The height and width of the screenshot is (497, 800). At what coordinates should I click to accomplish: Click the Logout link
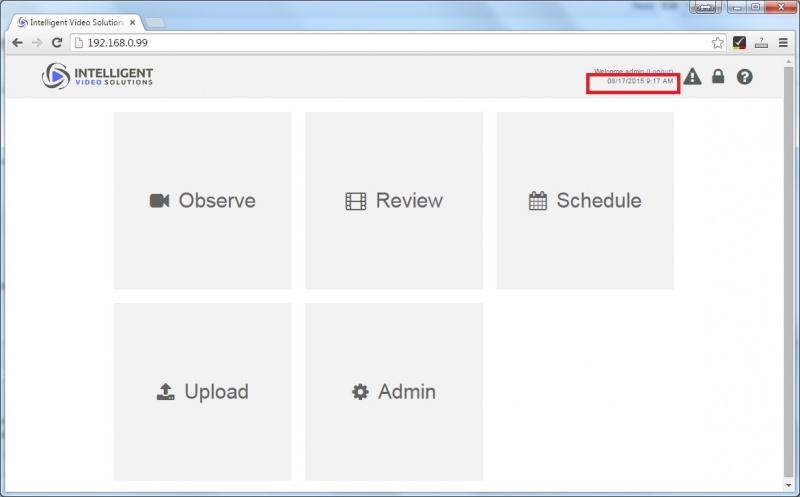coord(660,71)
